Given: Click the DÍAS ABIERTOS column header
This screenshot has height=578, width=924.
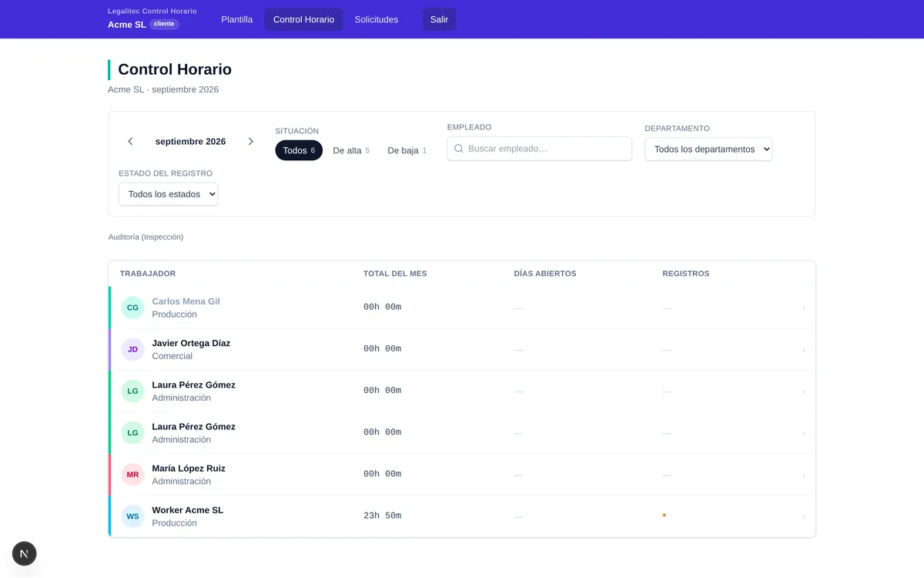Looking at the screenshot, I should 545,274.
